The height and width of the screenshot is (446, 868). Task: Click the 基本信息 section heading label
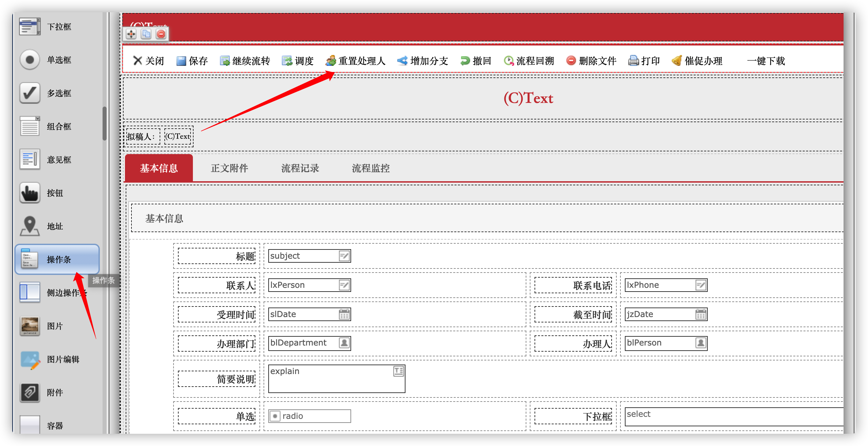coord(164,218)
